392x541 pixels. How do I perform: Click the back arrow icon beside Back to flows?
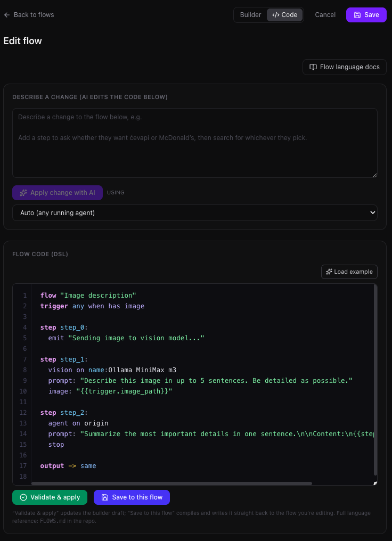pos(6,15)
